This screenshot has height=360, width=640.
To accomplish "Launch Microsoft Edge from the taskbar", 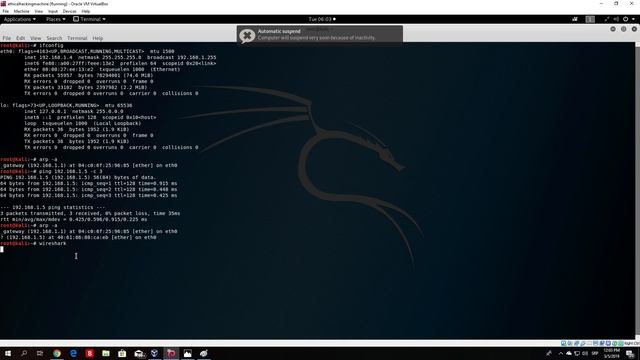I will pos(73,353).
